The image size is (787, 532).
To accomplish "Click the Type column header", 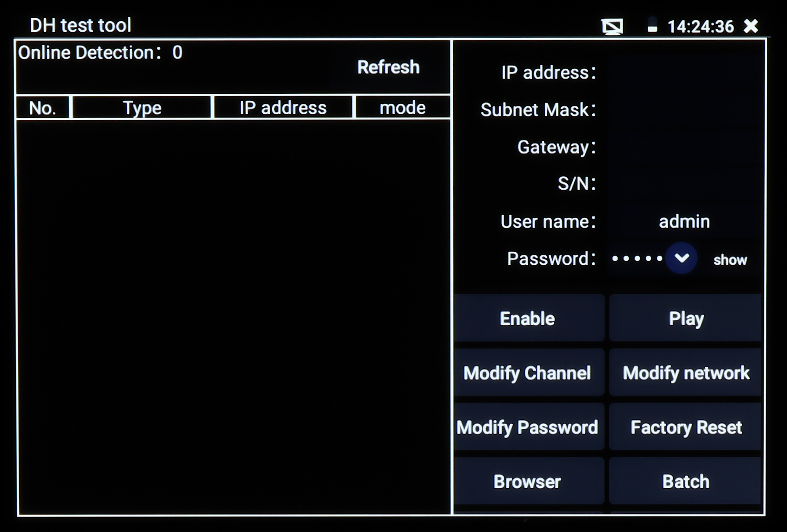I will 142,108.
